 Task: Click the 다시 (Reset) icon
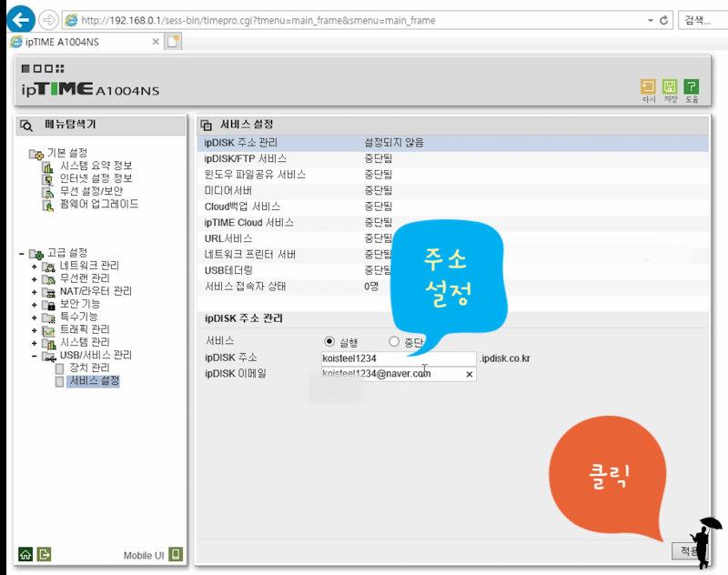click(x=648, y=86)
